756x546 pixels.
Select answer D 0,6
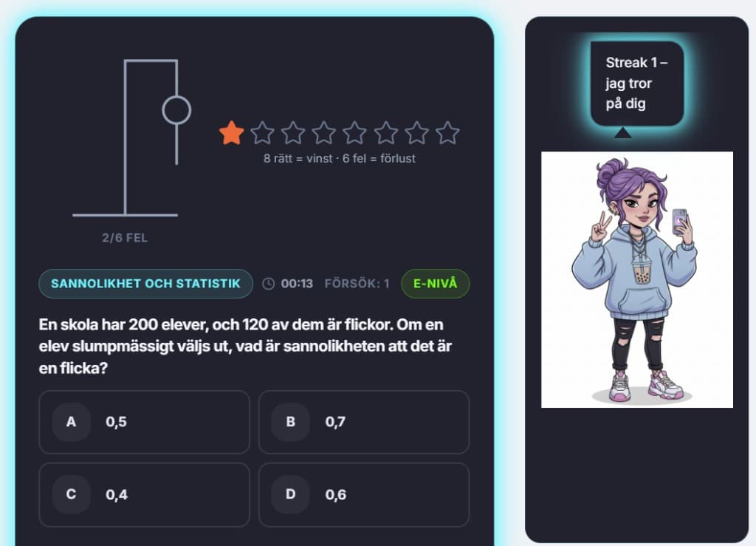364,494
